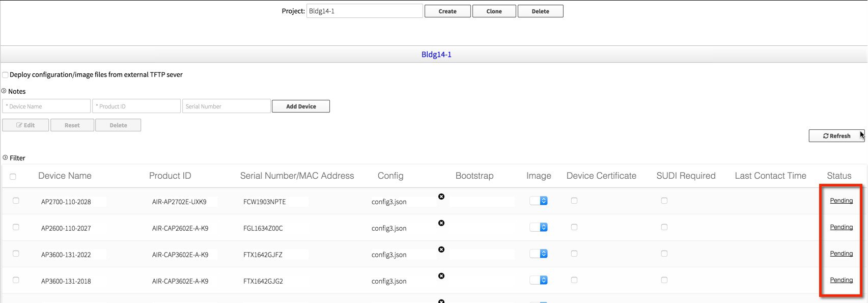Focus the Product ID input field
Viewport: 868px width, 303px height.
pyautogui.click(x=136, y=106)
